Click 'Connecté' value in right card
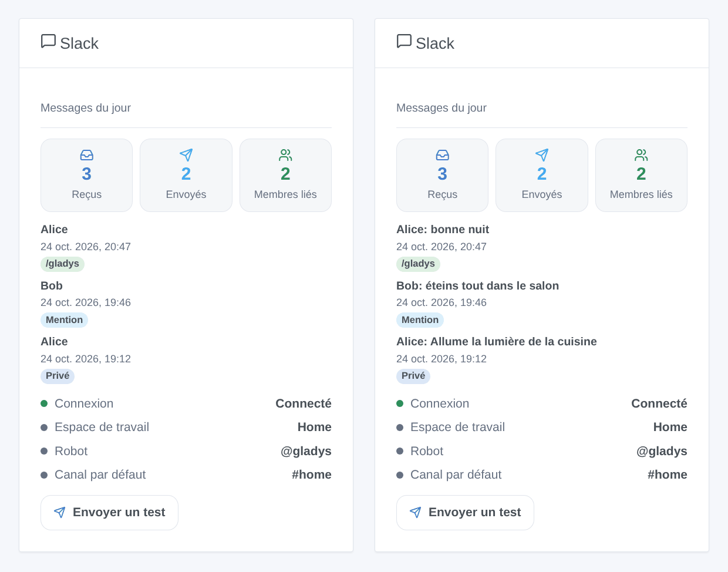 point(659,403)
